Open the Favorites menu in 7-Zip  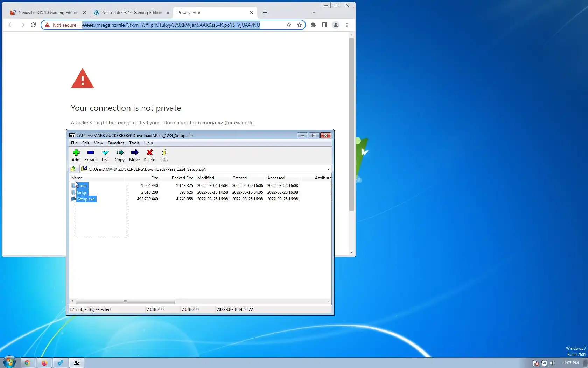116,143
